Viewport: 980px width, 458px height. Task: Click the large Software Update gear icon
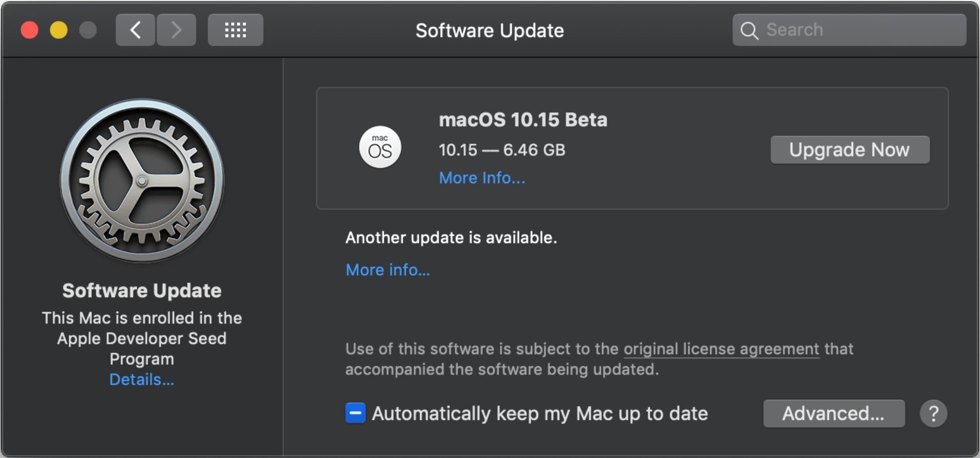click(x=142, y=181)
